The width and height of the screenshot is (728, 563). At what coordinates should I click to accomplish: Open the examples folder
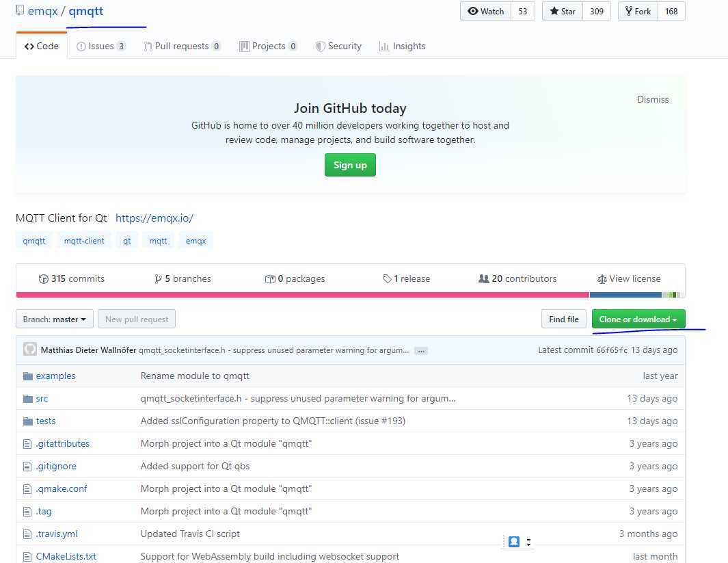tap(56, 376)
